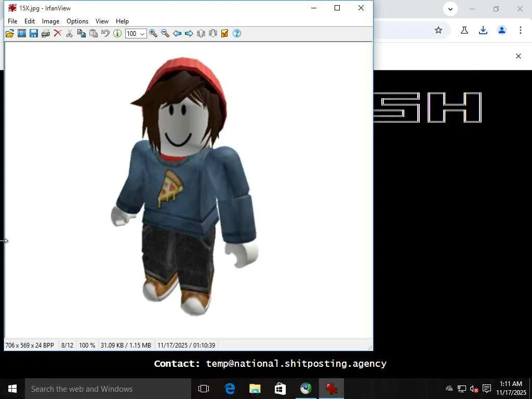Open the browser downloads icon
The height and width of the screenshot is (399, 532).
point(483,30)
